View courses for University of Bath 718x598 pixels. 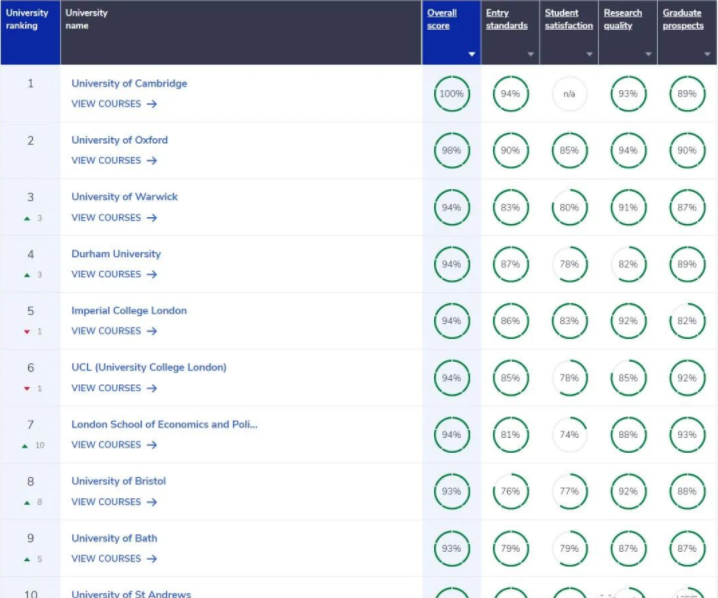pyautogui.click(x=113, y=558)
